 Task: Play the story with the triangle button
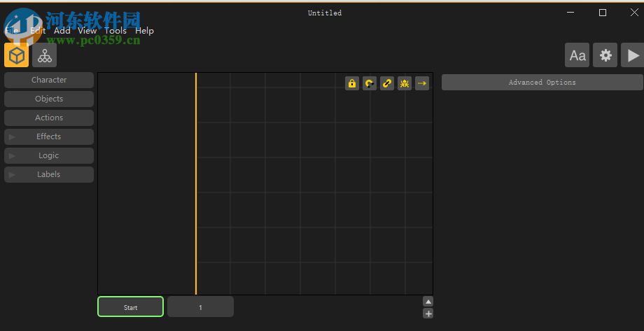(x=633, y=55)
